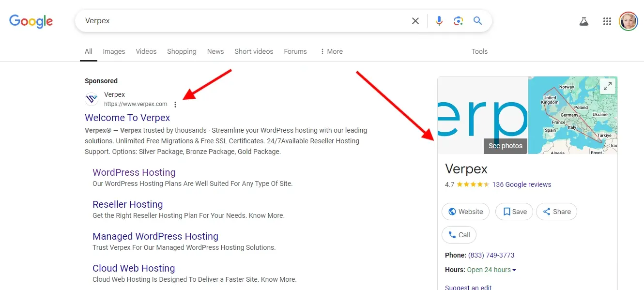Screen dimensions: 644x290
Task: Click the Call button
Action: tap(459, 235)
